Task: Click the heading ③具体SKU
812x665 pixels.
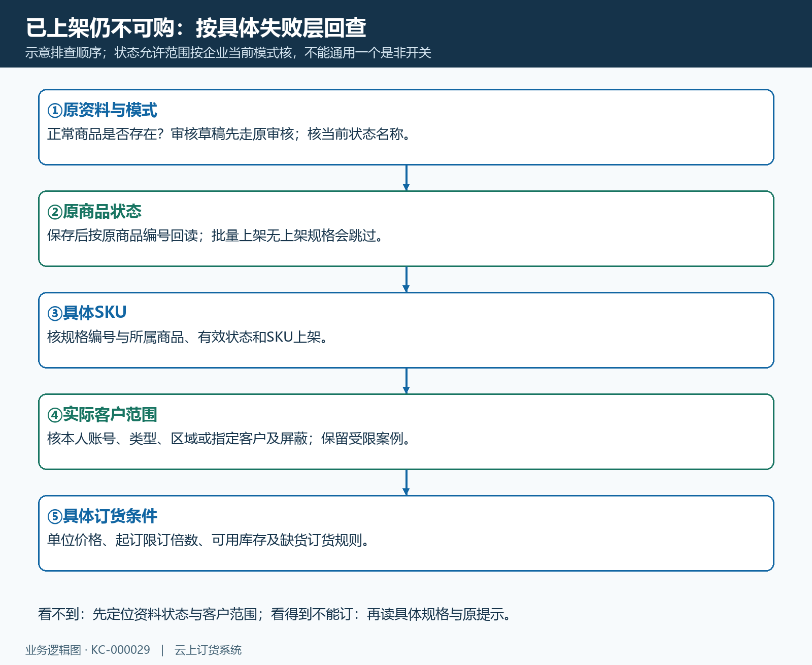Action: (x=87, y=313)
